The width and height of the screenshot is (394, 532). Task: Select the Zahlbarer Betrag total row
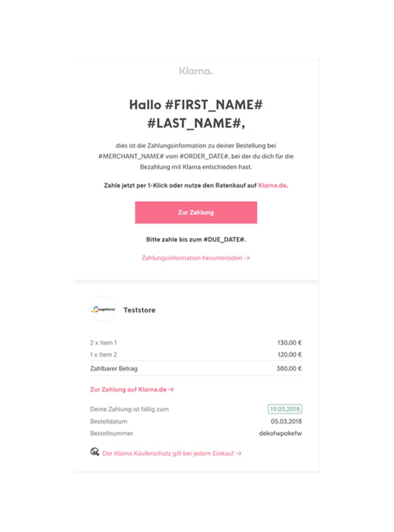click(113, 369)
